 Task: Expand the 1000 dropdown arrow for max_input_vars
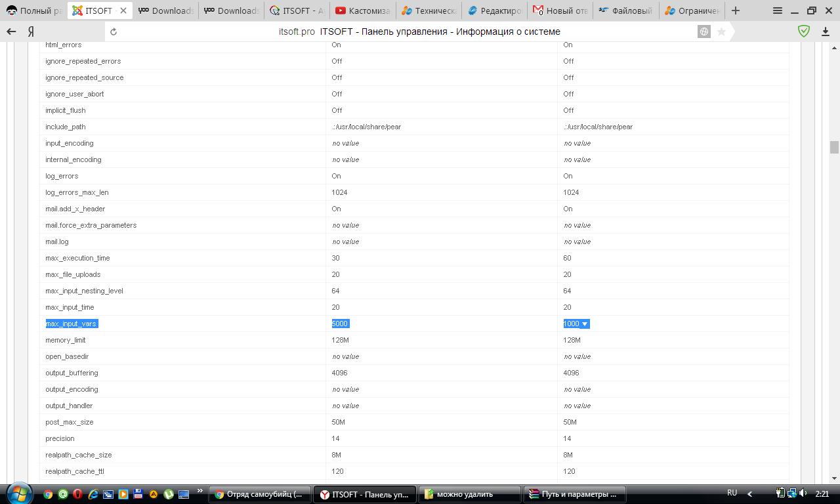pyautogui.click(x=585, y=324)
